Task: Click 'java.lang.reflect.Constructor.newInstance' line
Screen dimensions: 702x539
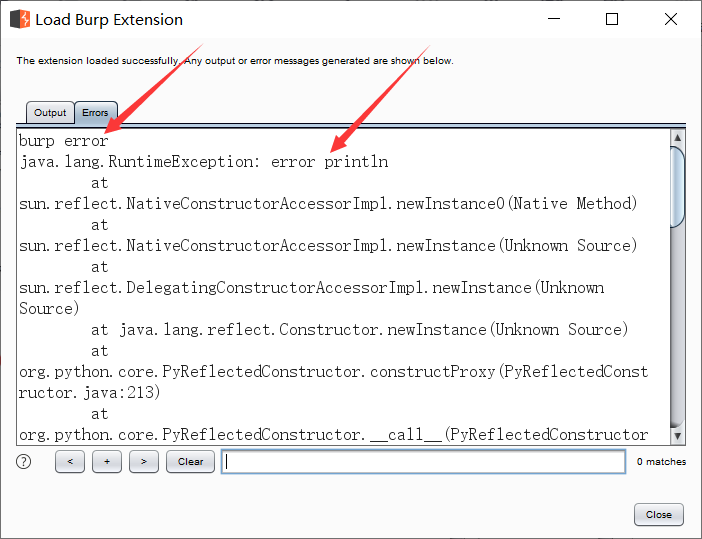Action: [x=360, y=330]
